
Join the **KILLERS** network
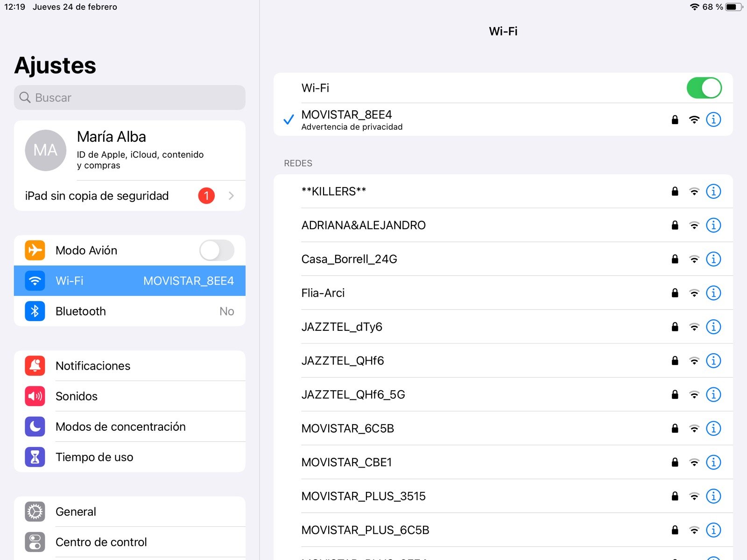[x=503, y=191]
